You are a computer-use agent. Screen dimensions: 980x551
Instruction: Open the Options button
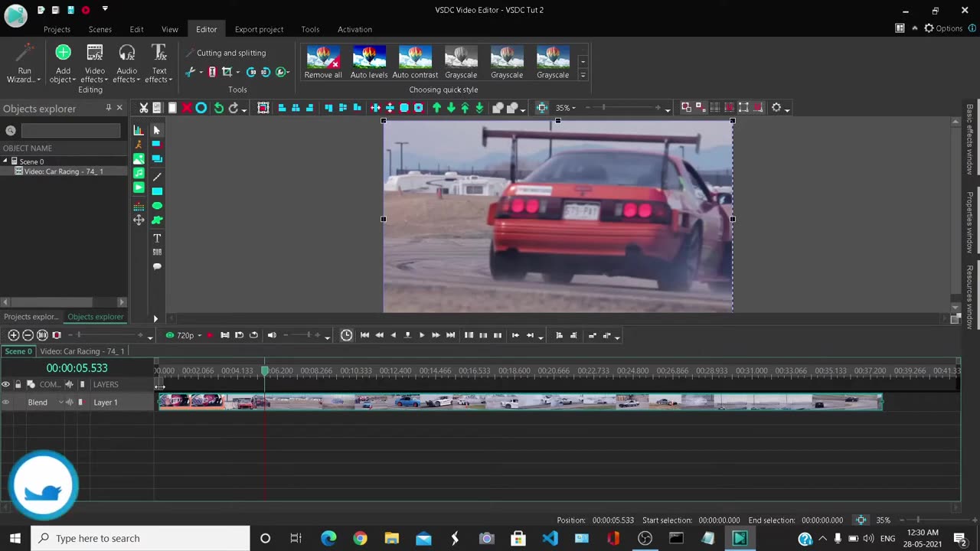point(943,28)
